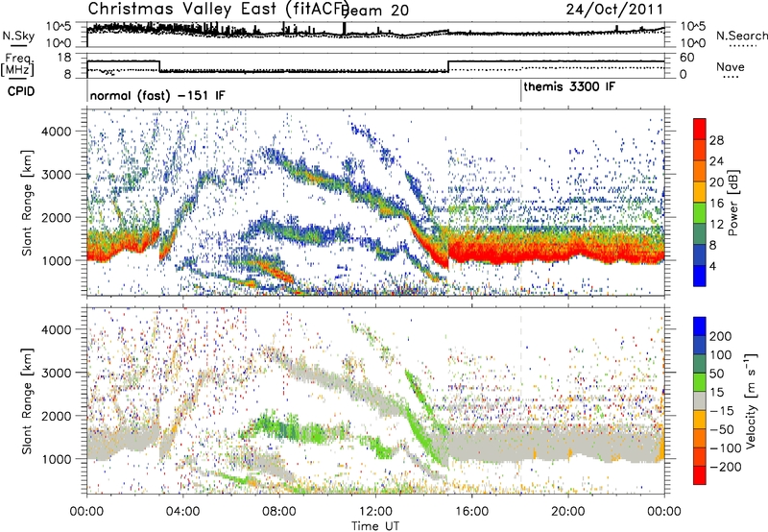Click the 'normal (fast) -151 IF' text
This screenshot has width=768, height=532.
pos(157,95)
